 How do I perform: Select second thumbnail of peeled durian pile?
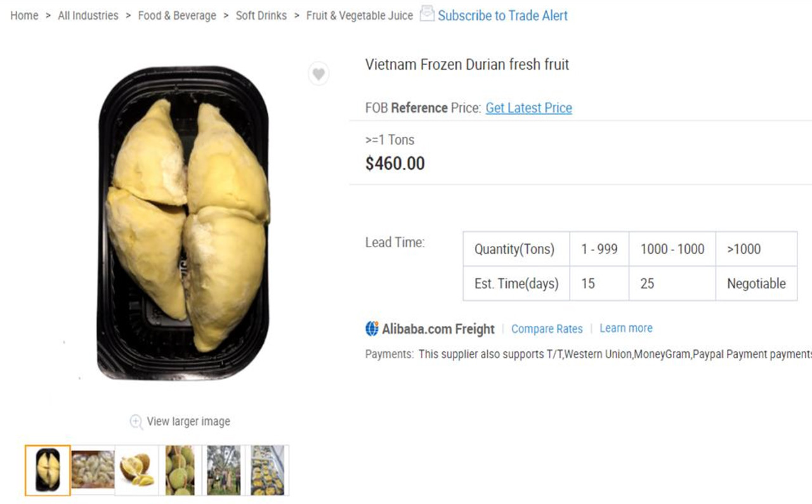(93, 470)
